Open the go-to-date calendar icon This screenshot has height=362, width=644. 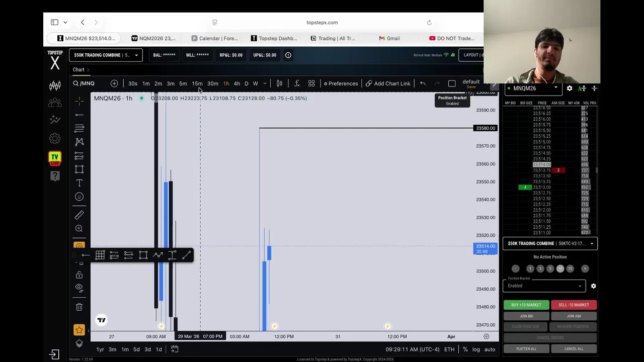coord(175,349)
